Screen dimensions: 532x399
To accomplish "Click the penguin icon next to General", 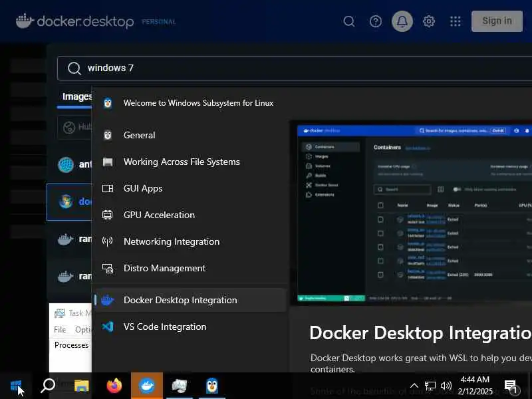I will 108,135.
